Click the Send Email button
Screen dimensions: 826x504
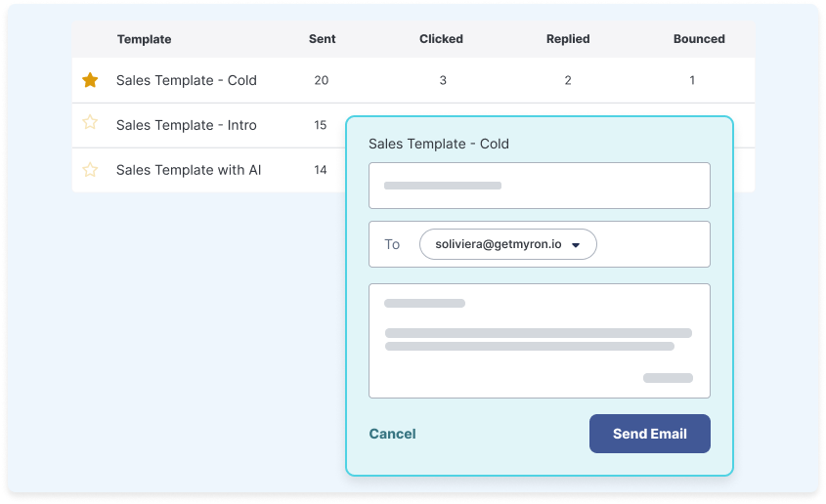(x=649, y=434)
